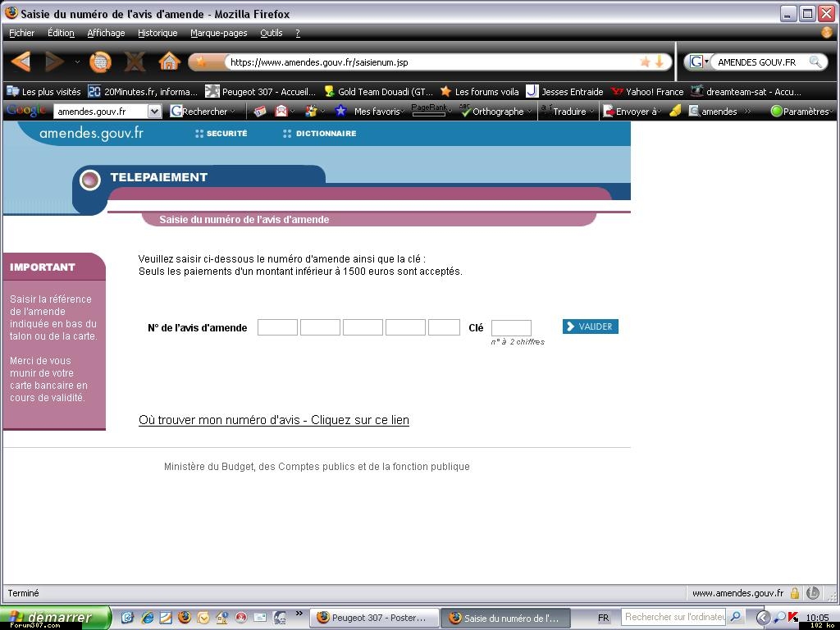Viewport: 840px width, 630px height.
Task: Open the 'Où trouver mon numéro d'avis' link
Action: tap(273, 420)
